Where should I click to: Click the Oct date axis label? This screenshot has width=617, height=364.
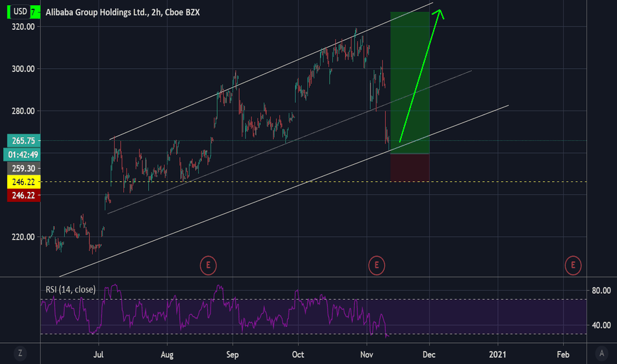coord(298,355)
